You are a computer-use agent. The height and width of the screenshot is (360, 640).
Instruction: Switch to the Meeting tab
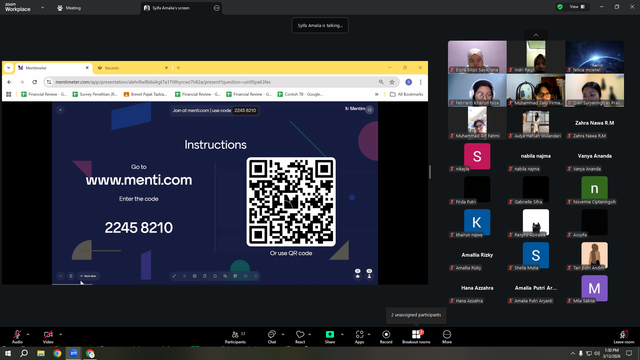tap(69, 8)
